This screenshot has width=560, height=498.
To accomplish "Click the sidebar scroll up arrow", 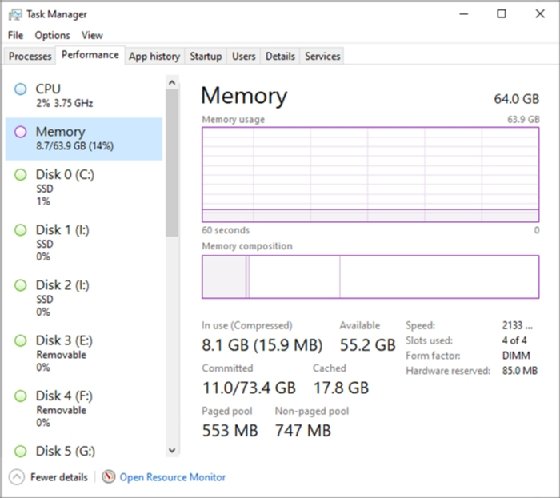I will [172, 83].
